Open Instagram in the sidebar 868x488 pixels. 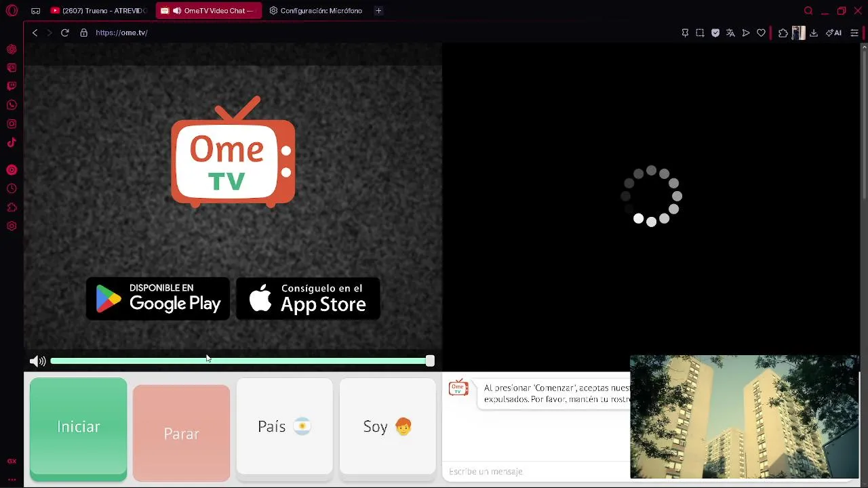12,124
